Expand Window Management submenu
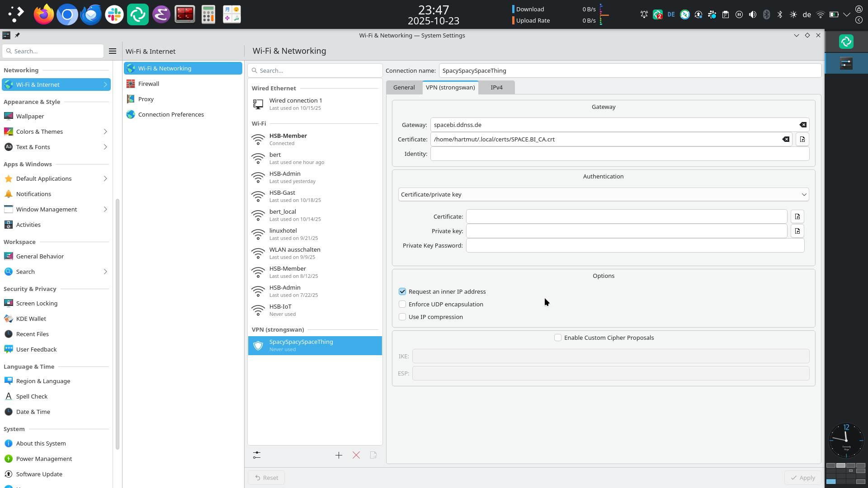 (x=105, y=209)
